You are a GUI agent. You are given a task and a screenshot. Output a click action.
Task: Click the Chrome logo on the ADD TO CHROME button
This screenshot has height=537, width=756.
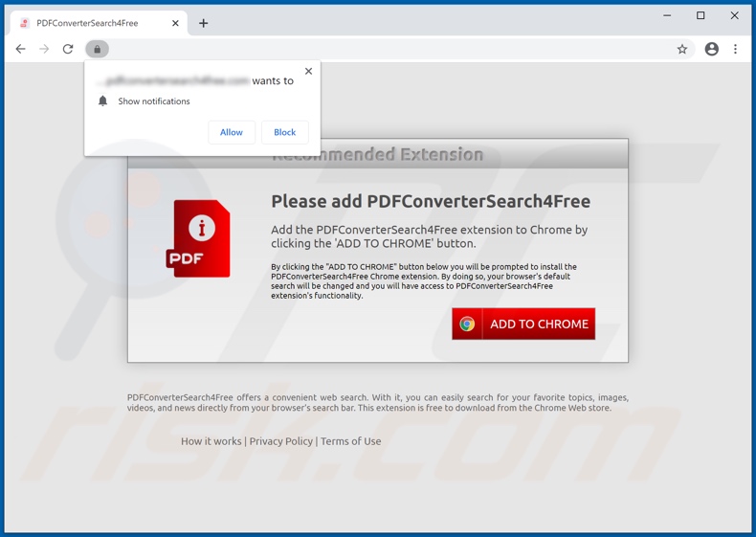467,324
